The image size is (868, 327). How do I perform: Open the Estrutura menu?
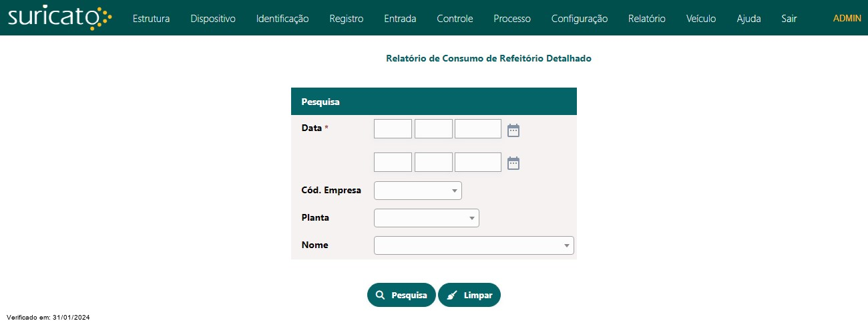point(151,19)
